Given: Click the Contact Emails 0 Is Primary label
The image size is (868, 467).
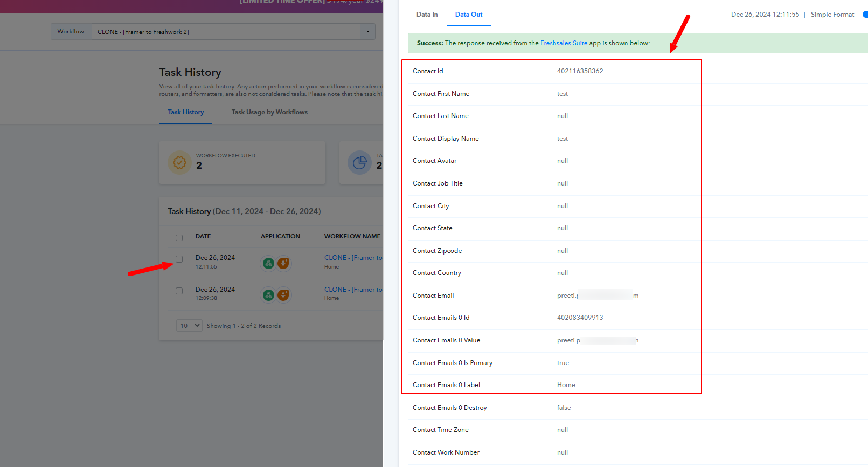Looking at the screenshot, I should click(453, 363).
